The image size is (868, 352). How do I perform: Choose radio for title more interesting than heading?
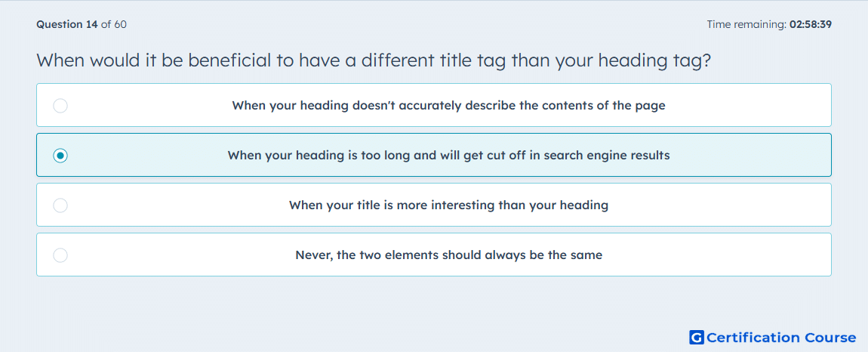pyautogui.click(x=60, y=205)
